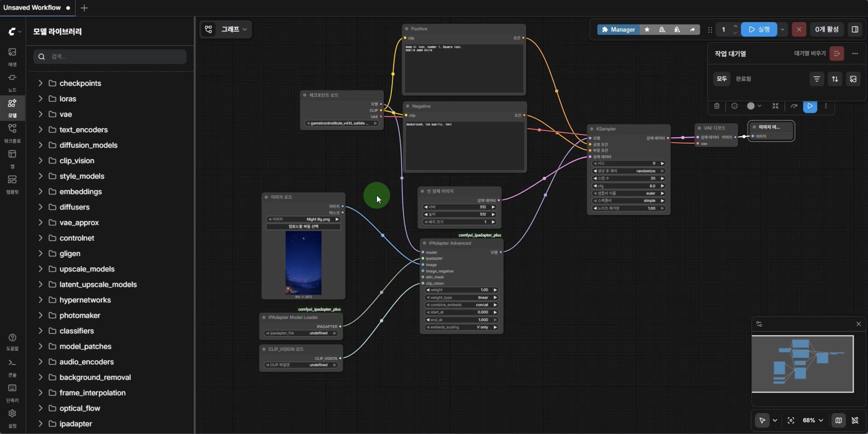Open the Console panel (콘솔)
This screenshot has height=434, width=868.
12,367
